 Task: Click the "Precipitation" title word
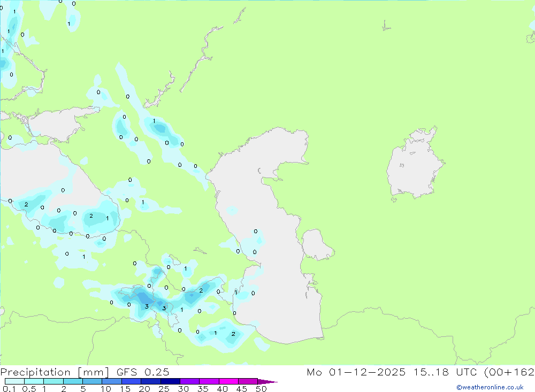(35, 372)
